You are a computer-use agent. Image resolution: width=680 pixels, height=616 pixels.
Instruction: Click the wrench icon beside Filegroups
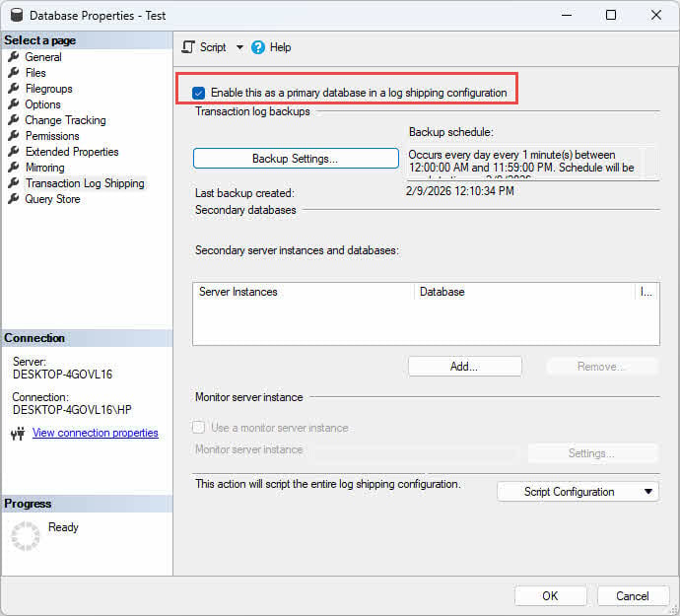point(14,89)
